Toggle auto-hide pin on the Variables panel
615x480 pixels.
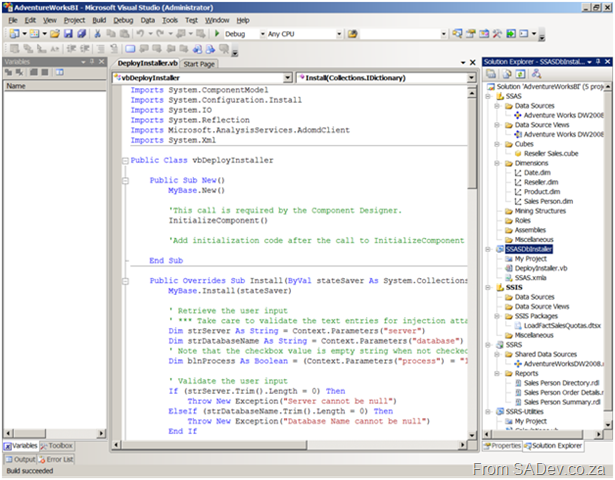[92, 62]
